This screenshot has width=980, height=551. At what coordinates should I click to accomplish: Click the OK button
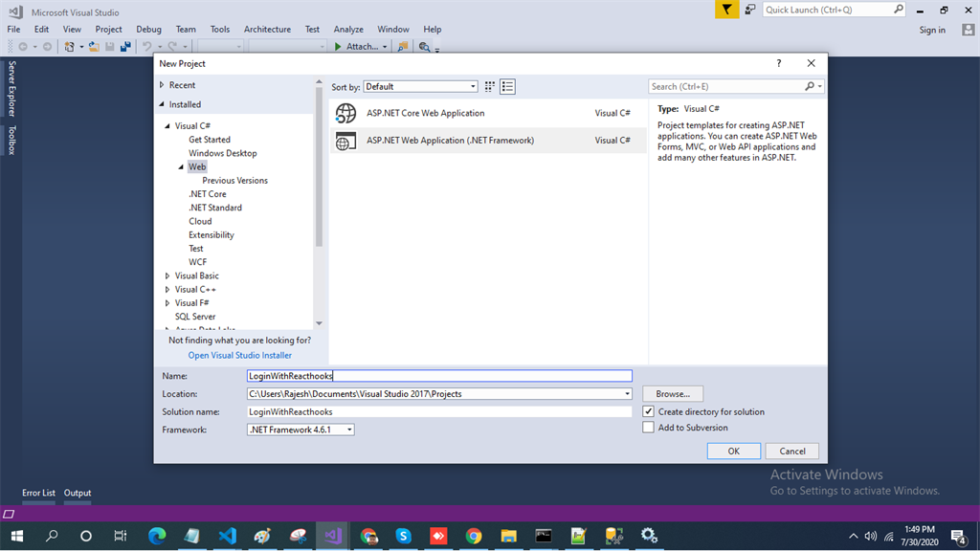coord(734,452)
